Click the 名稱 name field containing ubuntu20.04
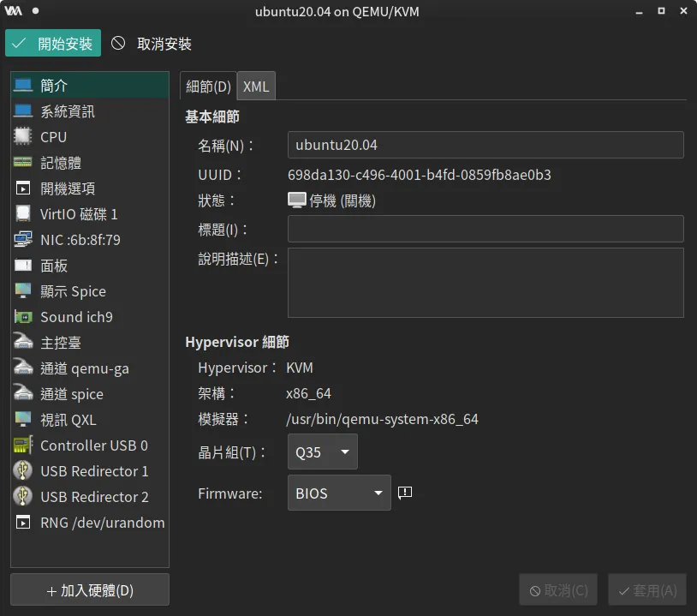The image size is (697, 616). tap(485, 145)
